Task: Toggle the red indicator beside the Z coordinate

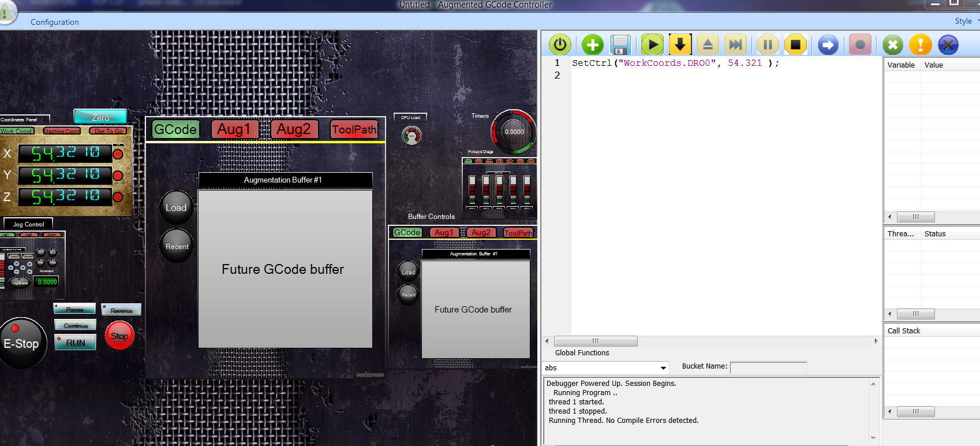Action: coord(118,197)
